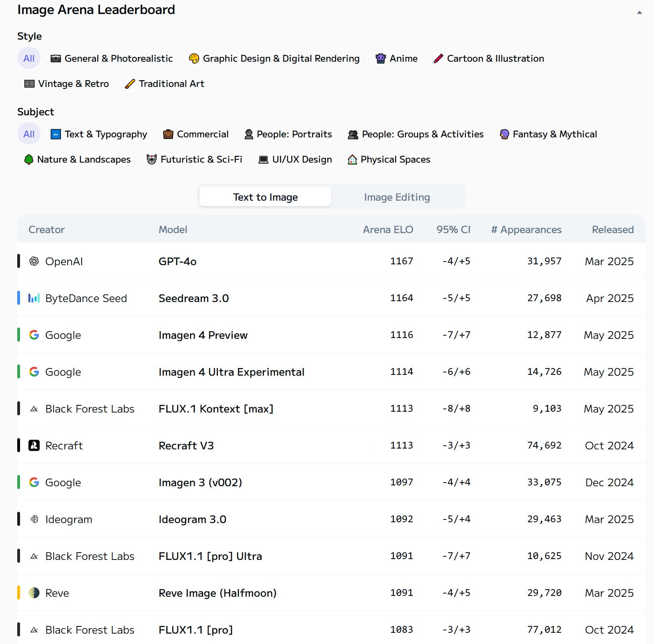Click the FLUX1.1 [pro] Ultra model name

click(x=210, y=556)
